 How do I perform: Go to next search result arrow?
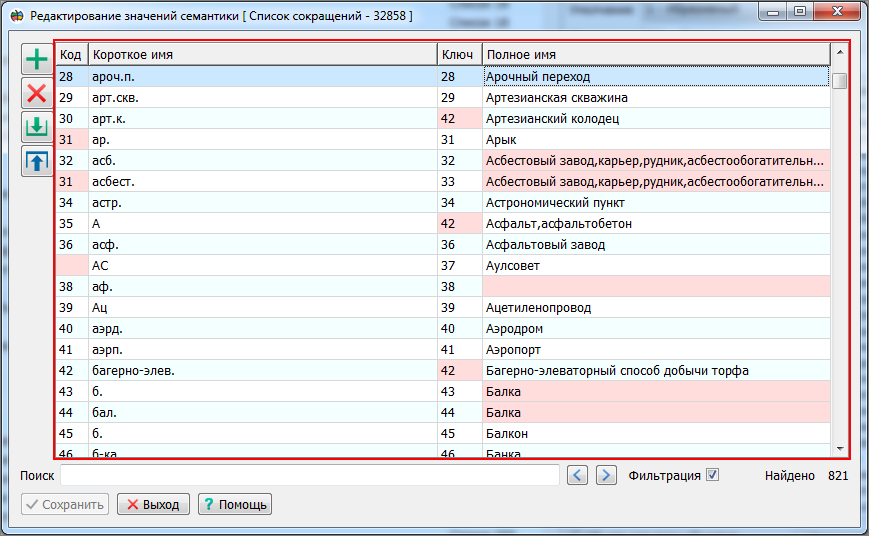point(606,475)
